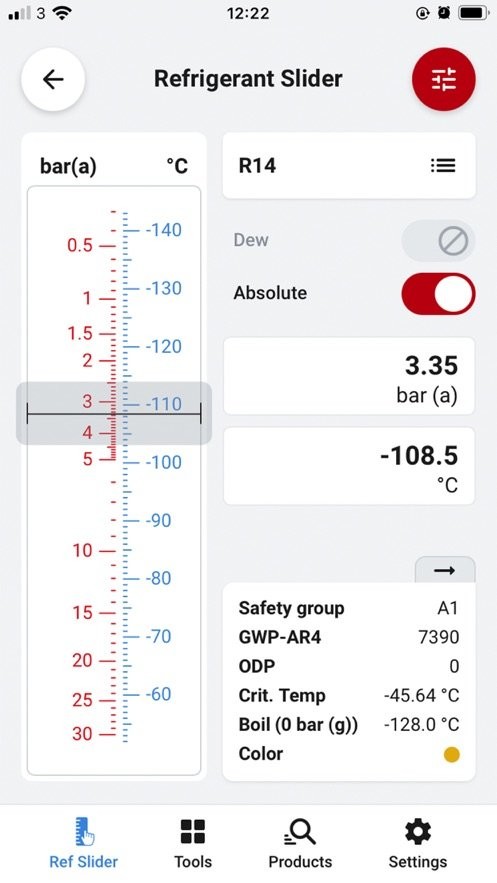Tap the yellow Color dot for R14
Viewport: 497px width, 883px height.
(451, 755)
